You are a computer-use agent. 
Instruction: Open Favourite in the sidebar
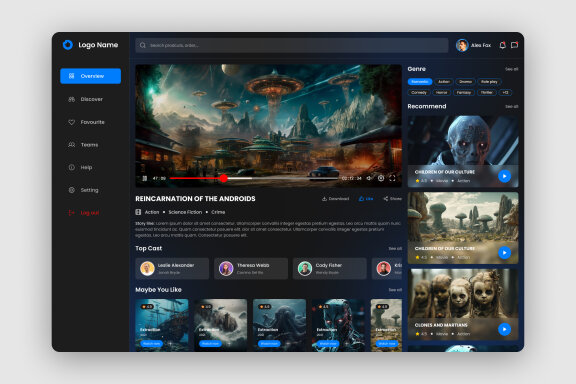pos(92,122)
